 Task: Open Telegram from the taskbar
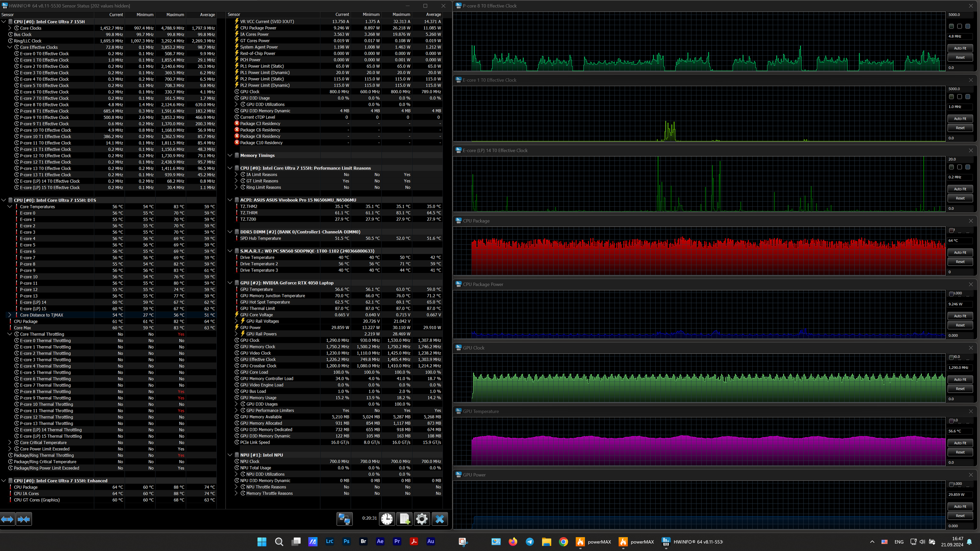point(530,542)
